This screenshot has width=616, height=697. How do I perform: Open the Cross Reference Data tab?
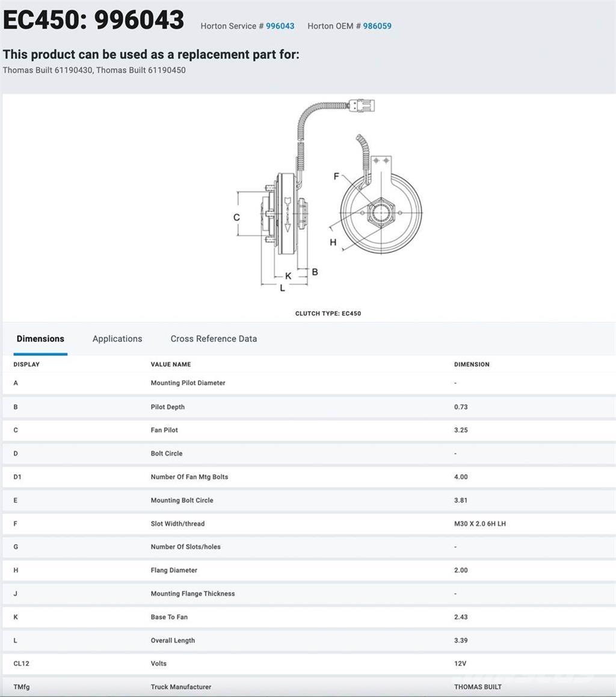point(214,339)
